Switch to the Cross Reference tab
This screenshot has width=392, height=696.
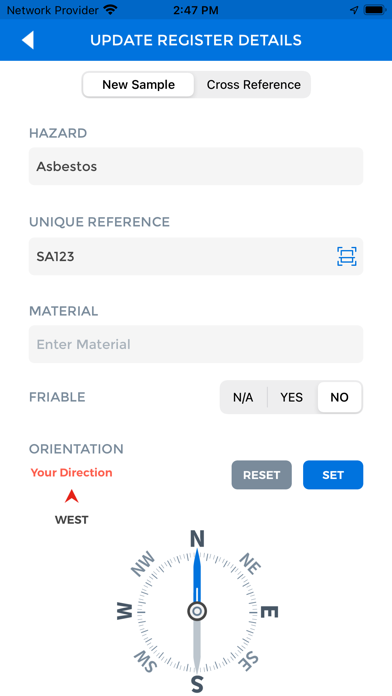[x=253, y=84]
